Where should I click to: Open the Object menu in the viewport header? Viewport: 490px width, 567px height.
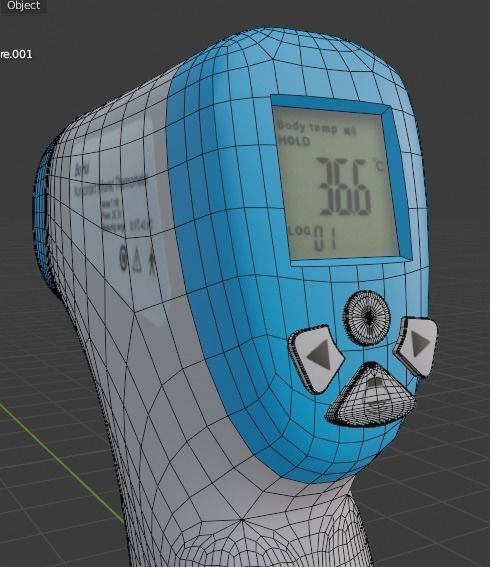tap(24, 6)
